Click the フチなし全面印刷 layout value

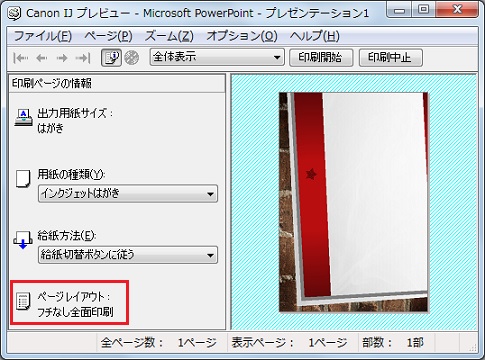tap(75, 312)
